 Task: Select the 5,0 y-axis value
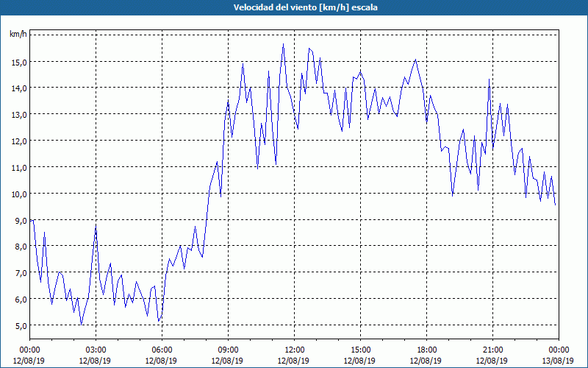21,325
